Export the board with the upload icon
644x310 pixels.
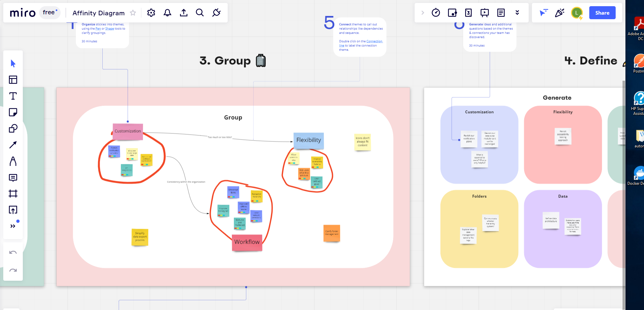[184, 13]
